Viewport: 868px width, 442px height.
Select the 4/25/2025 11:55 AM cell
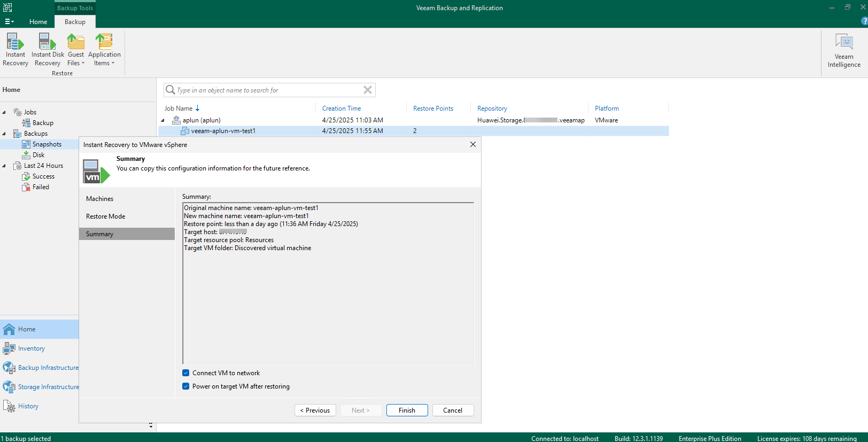tap(353, 131)
